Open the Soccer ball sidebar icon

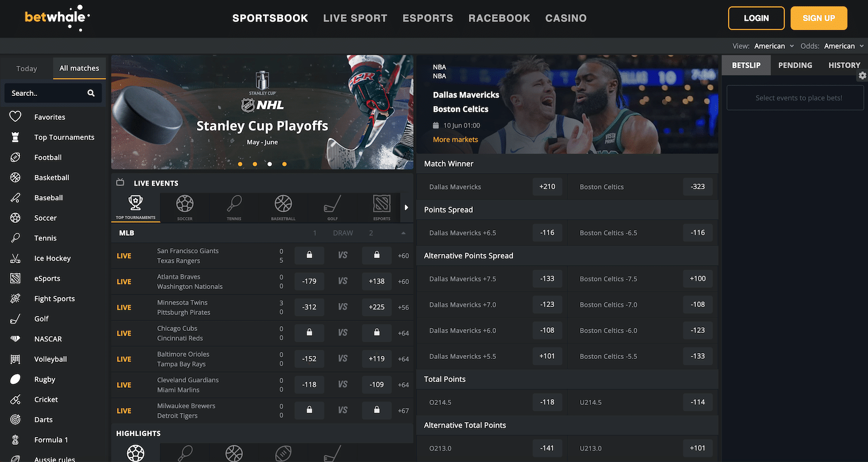pyautogui.click(x=15, y=218)
